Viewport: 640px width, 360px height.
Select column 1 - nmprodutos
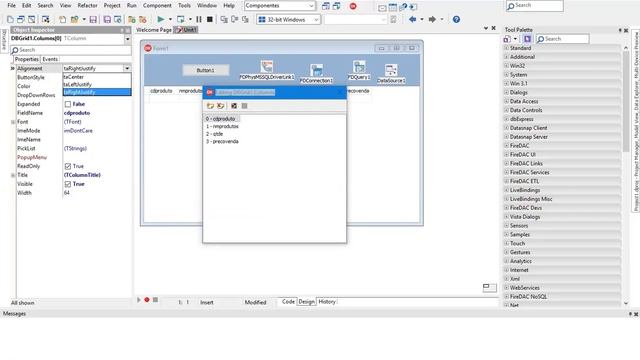pyautogui.click(x=222, y=127)
